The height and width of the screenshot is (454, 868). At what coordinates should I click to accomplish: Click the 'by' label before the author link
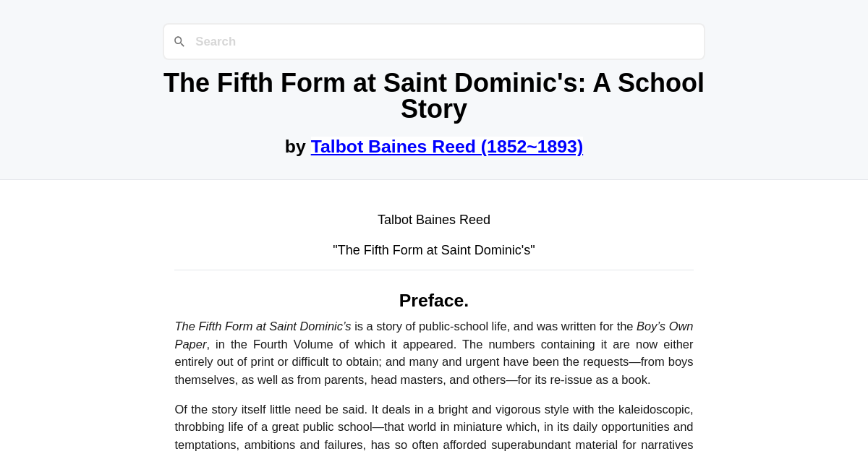pos(296,147)
